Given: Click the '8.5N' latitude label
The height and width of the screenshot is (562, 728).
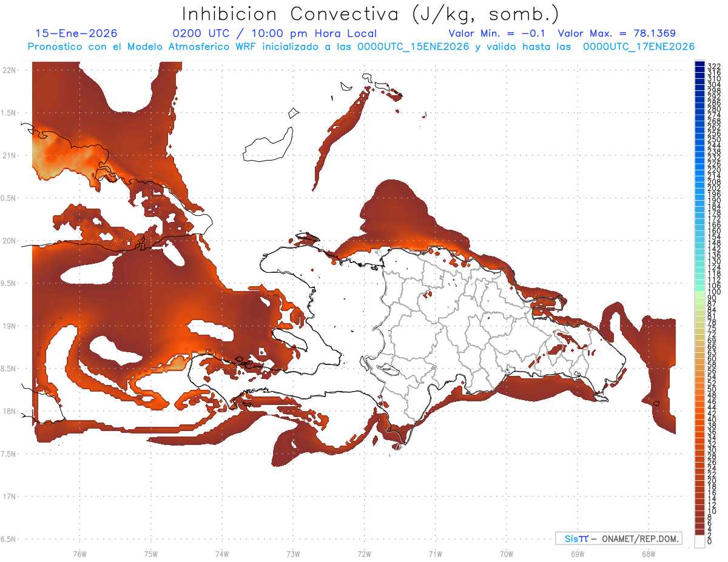Looking at the screenshot, I should pos(8,369).
